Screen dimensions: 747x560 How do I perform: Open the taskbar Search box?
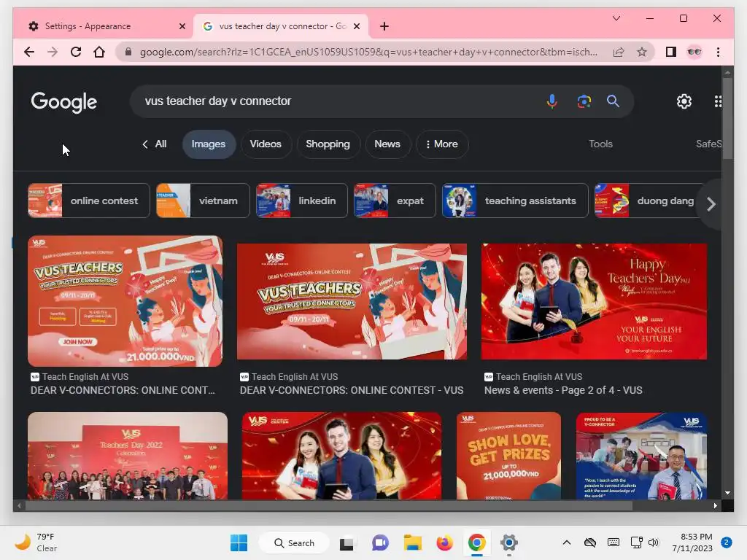(x=294, y=542)
